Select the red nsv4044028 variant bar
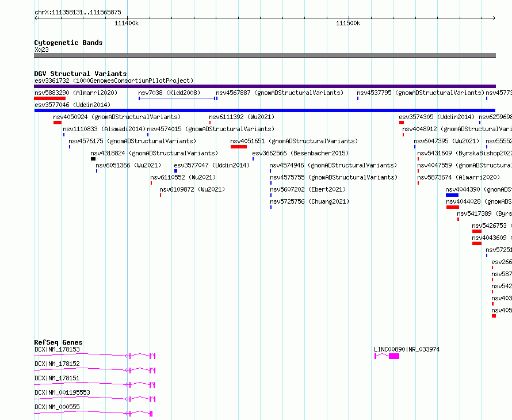512x420 pixels. pyautogui.click(x=453, y=207)
